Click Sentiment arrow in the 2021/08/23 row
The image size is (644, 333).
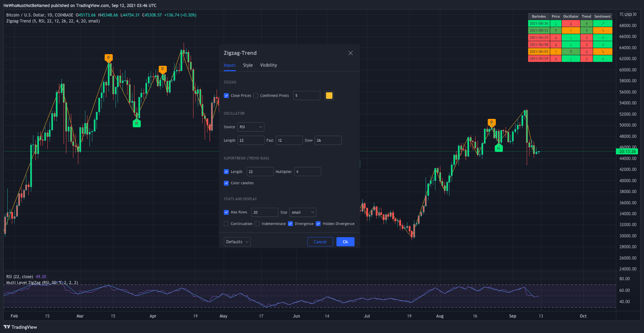point(603,31)
